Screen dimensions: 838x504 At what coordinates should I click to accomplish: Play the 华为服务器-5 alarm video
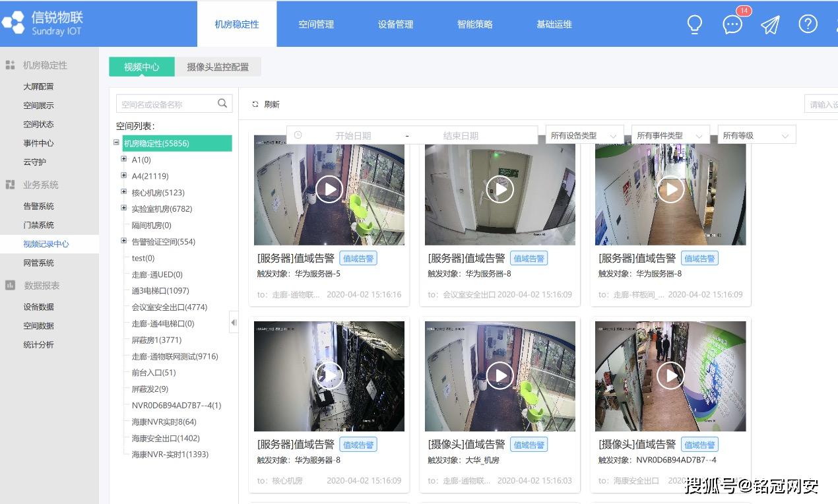click(329, 189)
